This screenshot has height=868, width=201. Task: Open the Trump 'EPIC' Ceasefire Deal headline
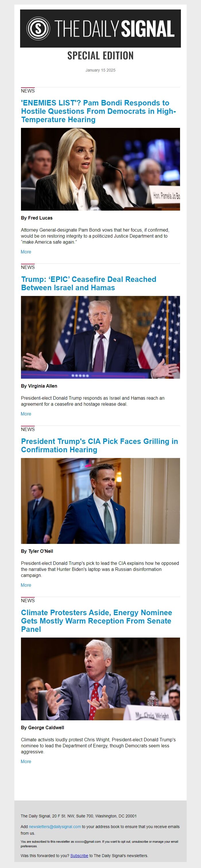pyautogui.click(x=88, y=283)
